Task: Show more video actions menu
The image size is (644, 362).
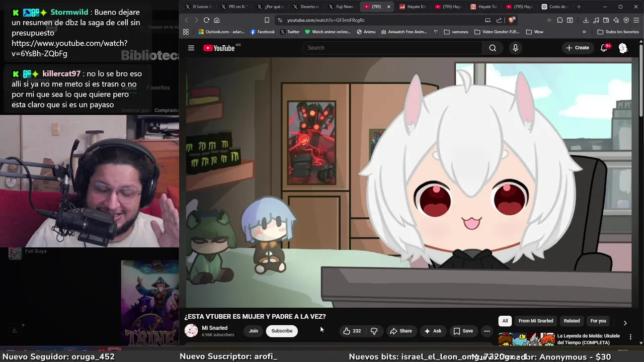Action: pos(487,331)
